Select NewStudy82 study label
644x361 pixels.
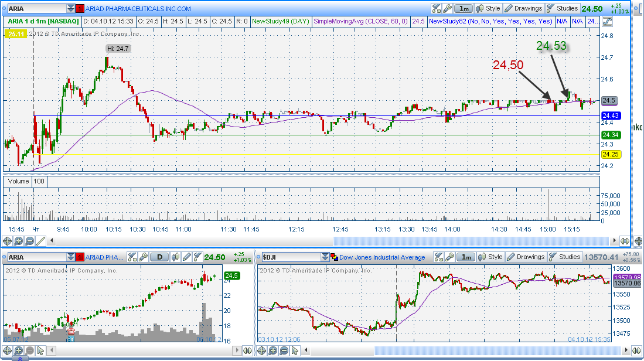pyautogui.click(x=490, y=21)
